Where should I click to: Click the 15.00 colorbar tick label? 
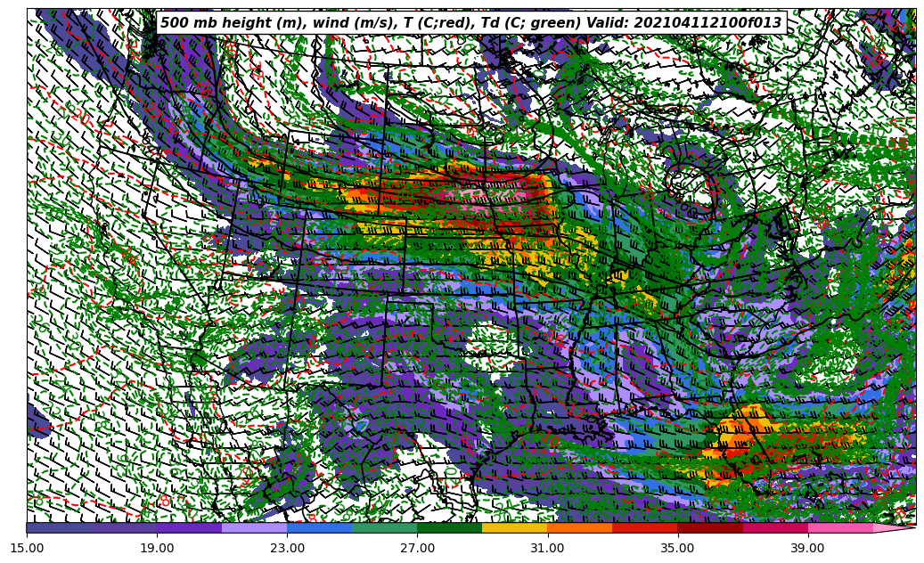coord(28,548)
